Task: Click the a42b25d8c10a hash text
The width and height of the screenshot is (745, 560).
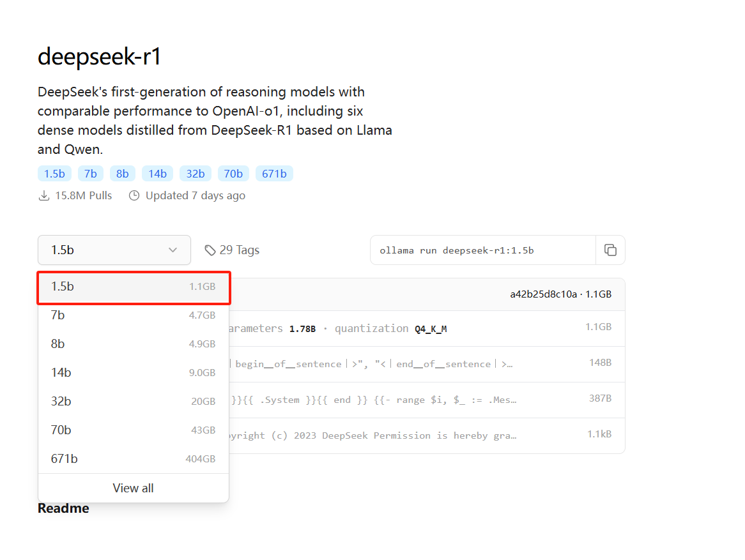Action: (x=543, y=294)
